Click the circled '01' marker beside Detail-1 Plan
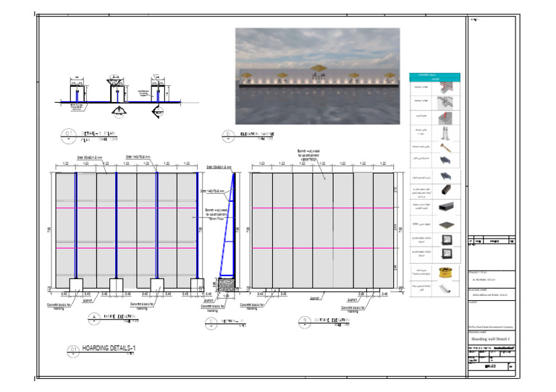The height and width of the screenshot is (392, 556). click(x=69, y=136)
